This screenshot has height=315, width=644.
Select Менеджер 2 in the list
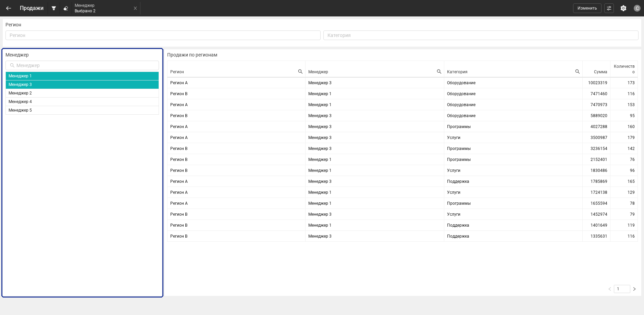(82, 93)
